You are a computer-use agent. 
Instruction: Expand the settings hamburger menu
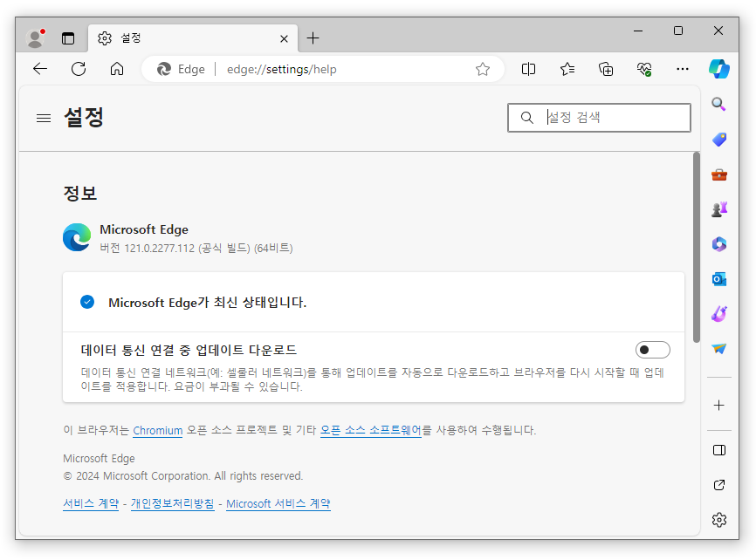click(x=44, y=118)
